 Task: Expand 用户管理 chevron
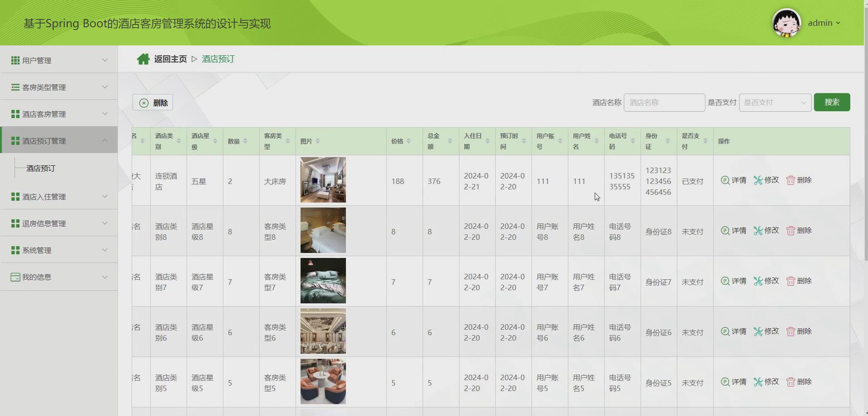click(105, 60)
